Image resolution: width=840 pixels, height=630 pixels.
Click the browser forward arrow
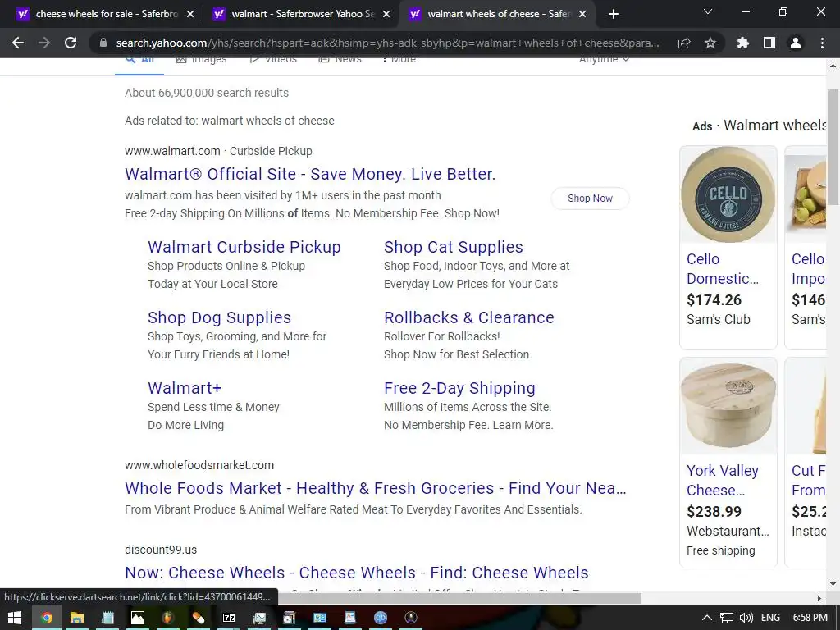(x=44, y=43)
